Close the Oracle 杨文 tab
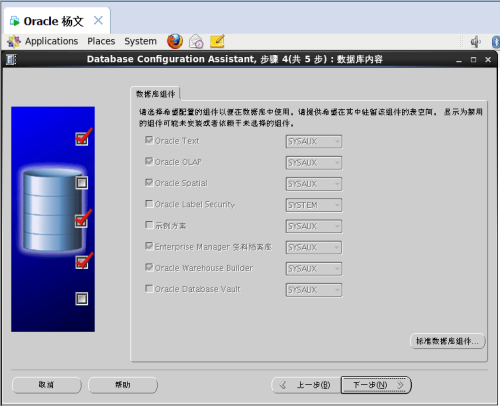The width and height of the screenshot is (500, 406). [98, 21]
